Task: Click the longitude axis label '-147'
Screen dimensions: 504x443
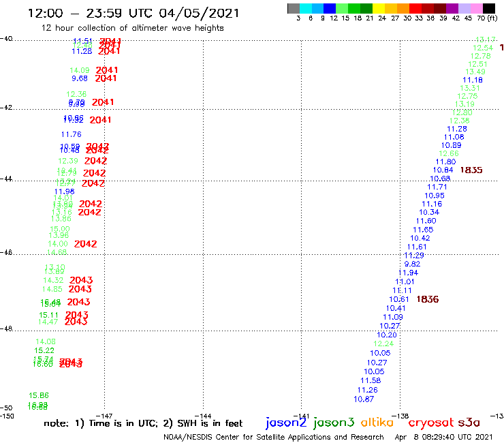Action: pyautogui.click(x=104, y=416)
